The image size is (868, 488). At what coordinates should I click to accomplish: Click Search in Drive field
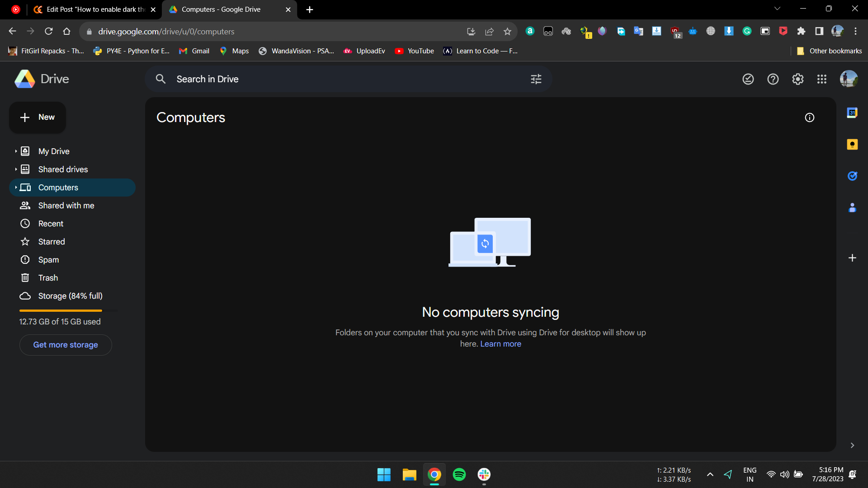[x=348, y=79]
